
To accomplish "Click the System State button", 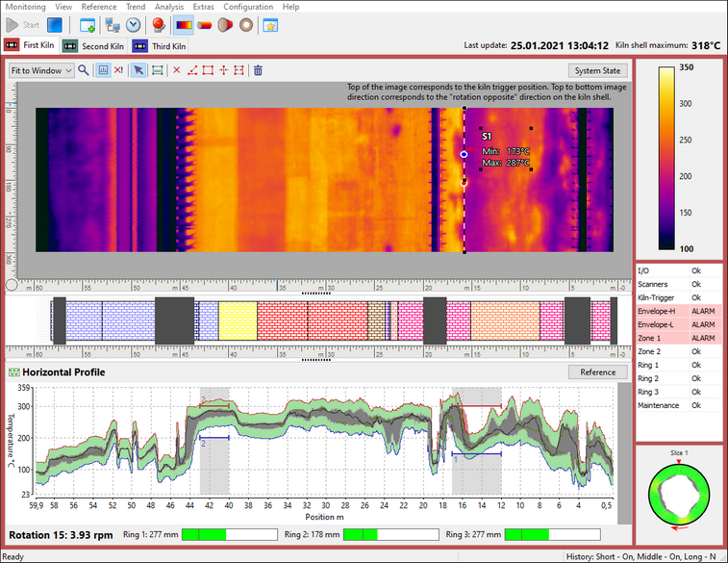I will pos(597,70).
